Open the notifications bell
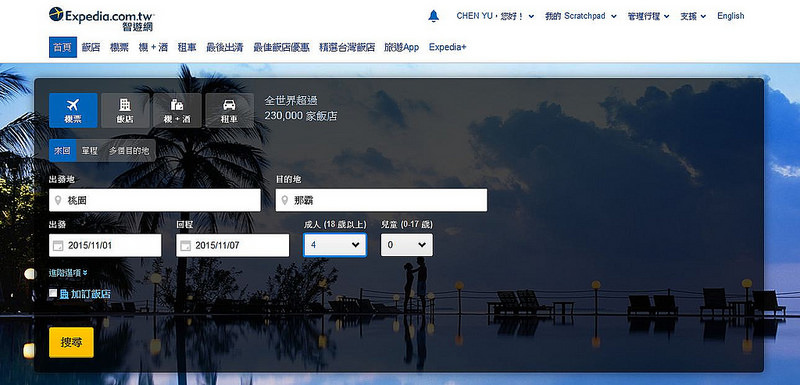This screenshot has width=800, height=385. (x=434, y=16)
